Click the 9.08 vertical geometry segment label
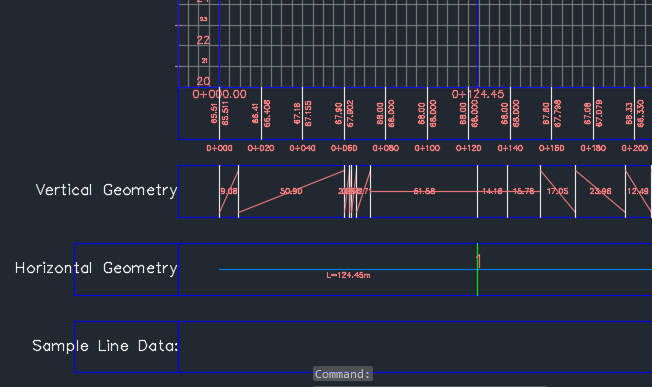Screen dimensions: 652x387 229,191
